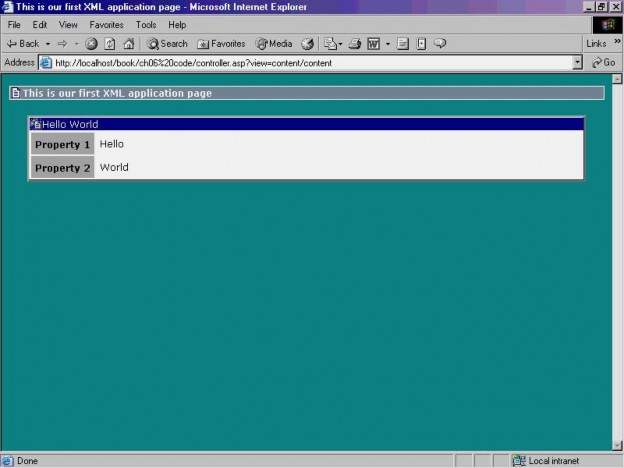
Task: Click the vertical scrollbar down arrow
Action: coord(617,445)
